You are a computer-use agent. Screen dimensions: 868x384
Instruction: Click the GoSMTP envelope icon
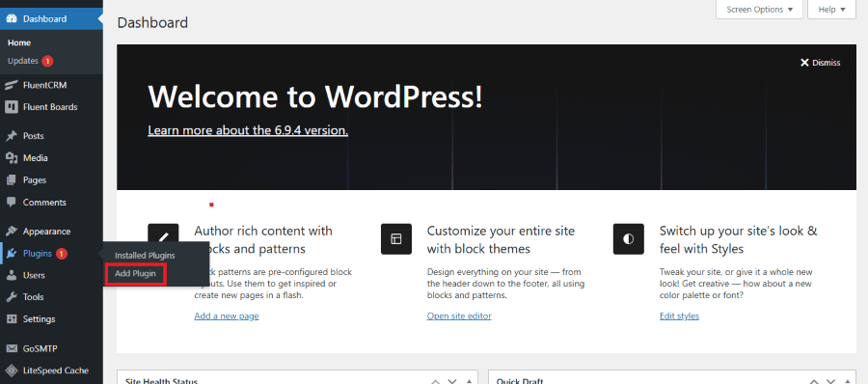11,348
